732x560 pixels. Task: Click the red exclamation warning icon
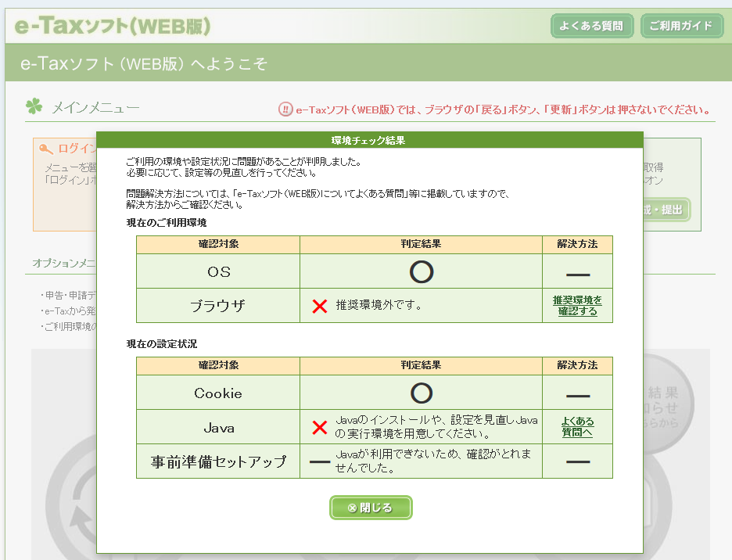coord(285,109)
